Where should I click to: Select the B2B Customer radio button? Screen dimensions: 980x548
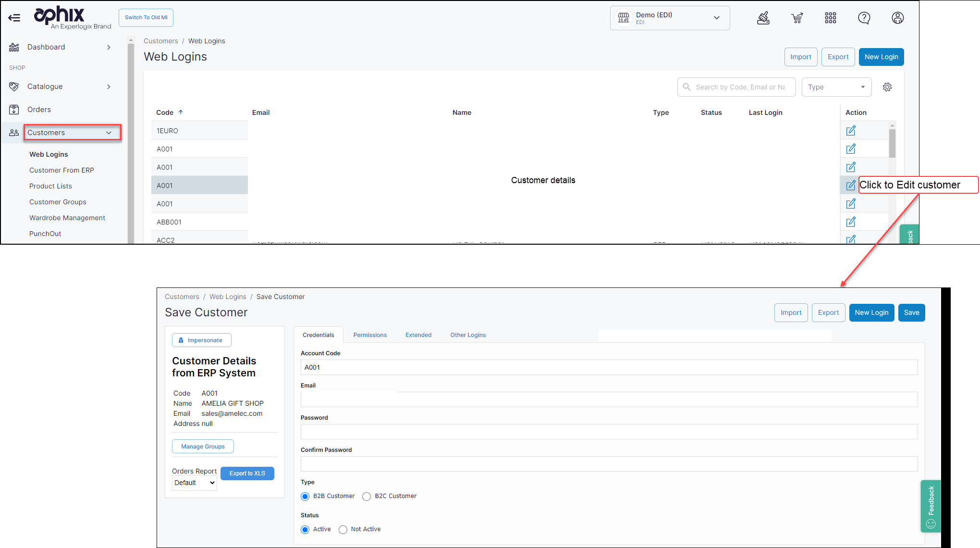coord(305,497)
